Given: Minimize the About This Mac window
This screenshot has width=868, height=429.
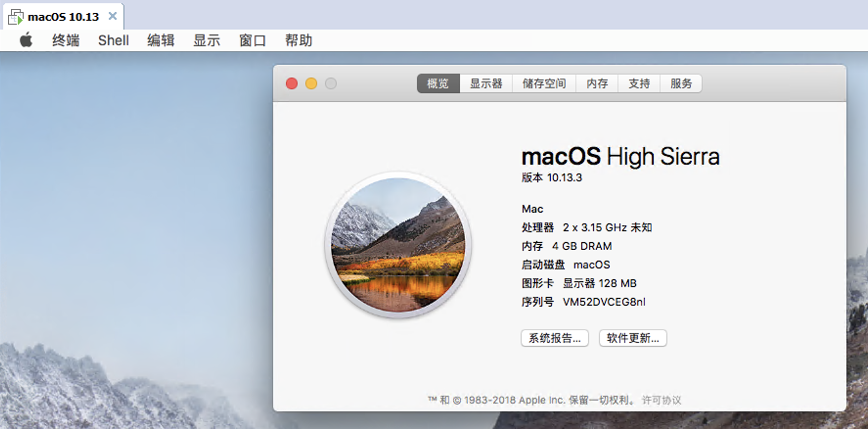Looking at the screenshot, I should tap(311, 84).
